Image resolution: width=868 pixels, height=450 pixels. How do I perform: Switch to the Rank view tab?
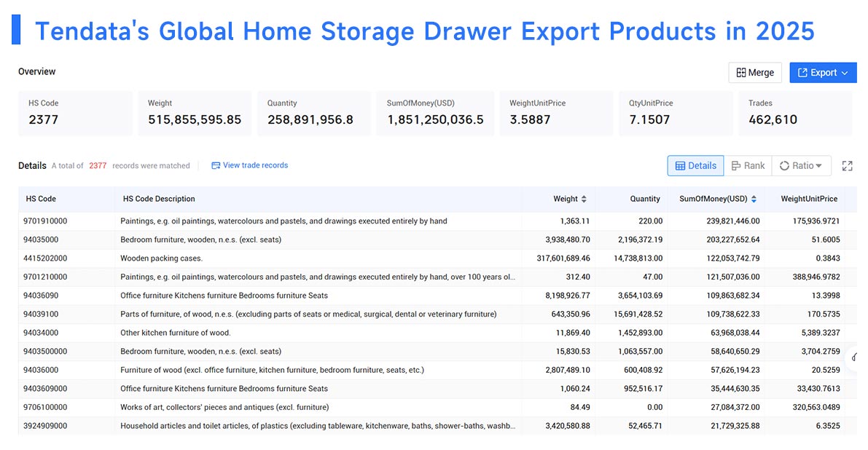[748, 166]
